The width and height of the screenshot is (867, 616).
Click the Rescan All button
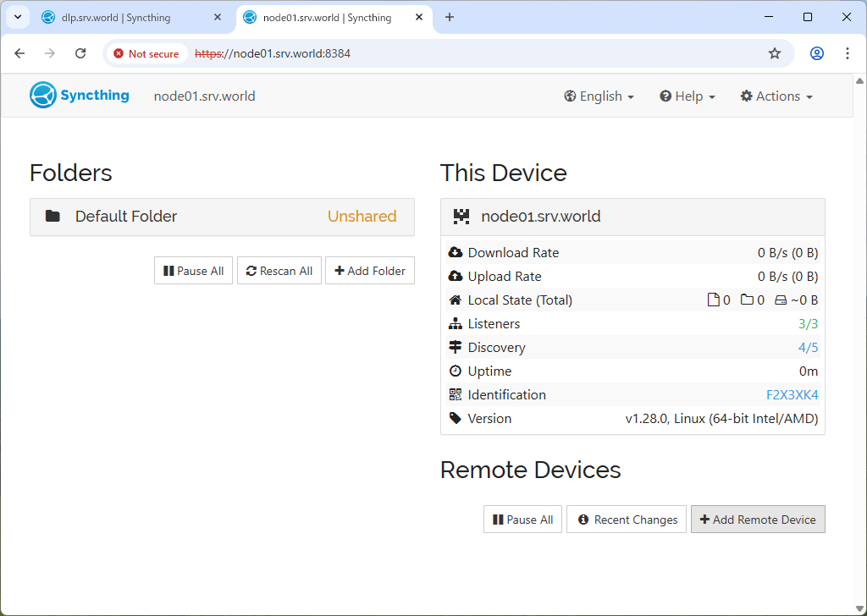[x=279, y=271]
